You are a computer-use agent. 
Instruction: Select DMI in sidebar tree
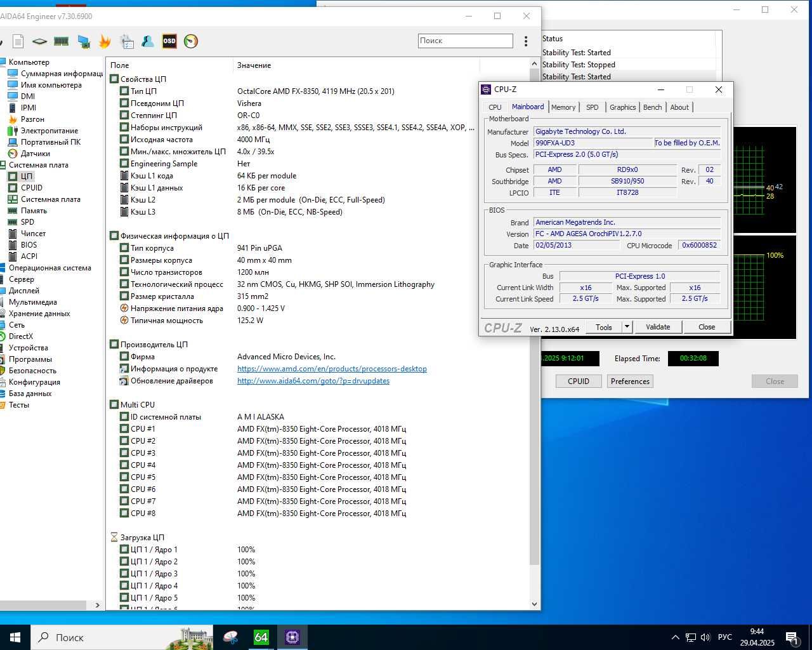tap(28, 96)
